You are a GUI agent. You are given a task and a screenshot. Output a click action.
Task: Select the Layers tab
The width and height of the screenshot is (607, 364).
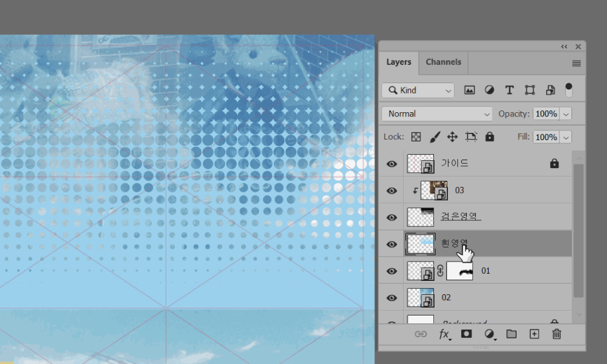point(398,62)
